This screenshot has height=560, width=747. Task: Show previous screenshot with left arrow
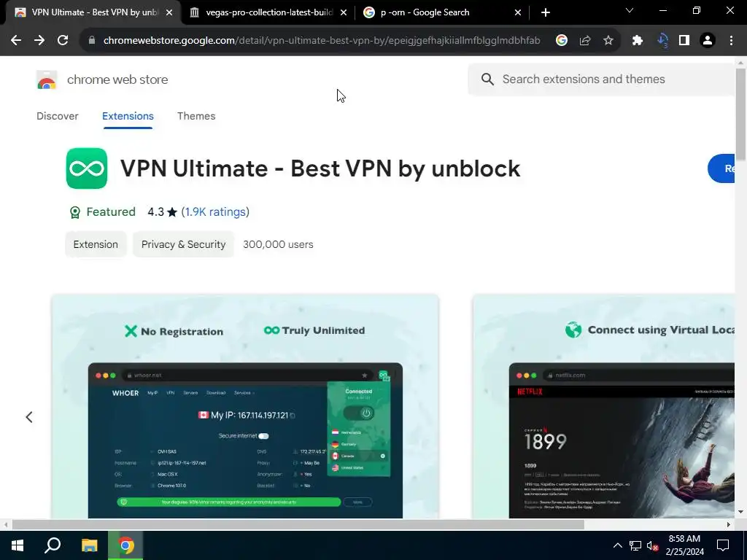click(x=29, y=417)
